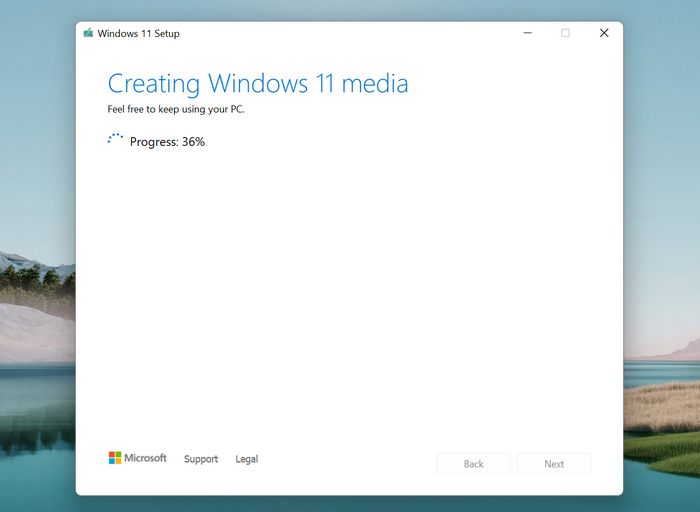Screen dimensions: 700x512
Task: Click the spinning progress indicator dots
Action: coord(115,139)
